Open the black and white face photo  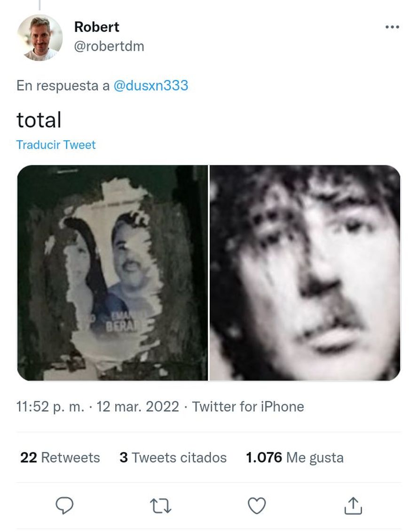[x=305, y=273]
